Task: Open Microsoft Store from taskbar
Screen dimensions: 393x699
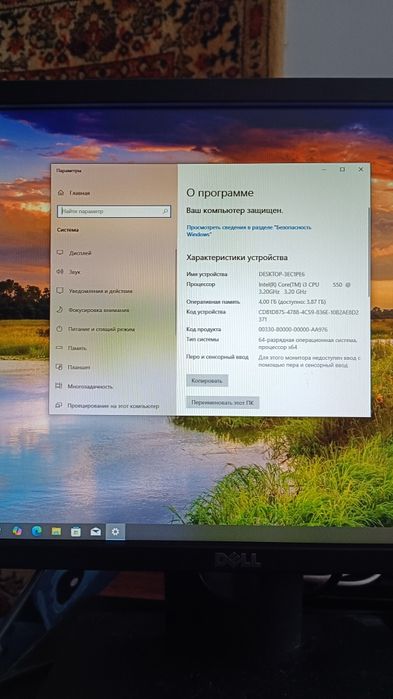Action: 76,531
